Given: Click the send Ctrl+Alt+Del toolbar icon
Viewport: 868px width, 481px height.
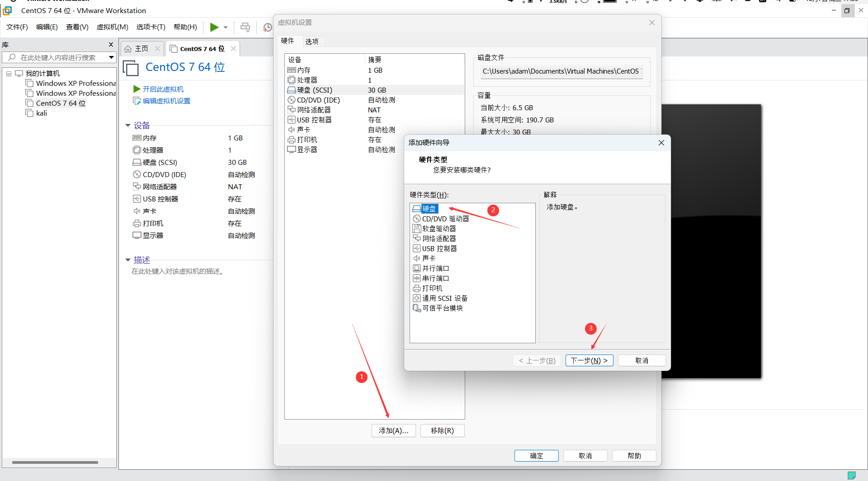Looking at the screenshot, I should pyautogui.click(x=245, y=28).
